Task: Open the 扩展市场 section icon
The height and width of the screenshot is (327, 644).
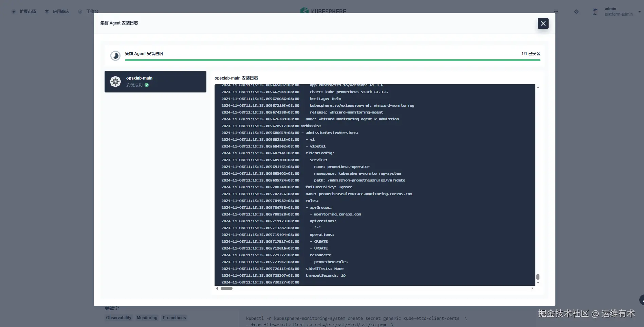Action: tap(14, 11)
